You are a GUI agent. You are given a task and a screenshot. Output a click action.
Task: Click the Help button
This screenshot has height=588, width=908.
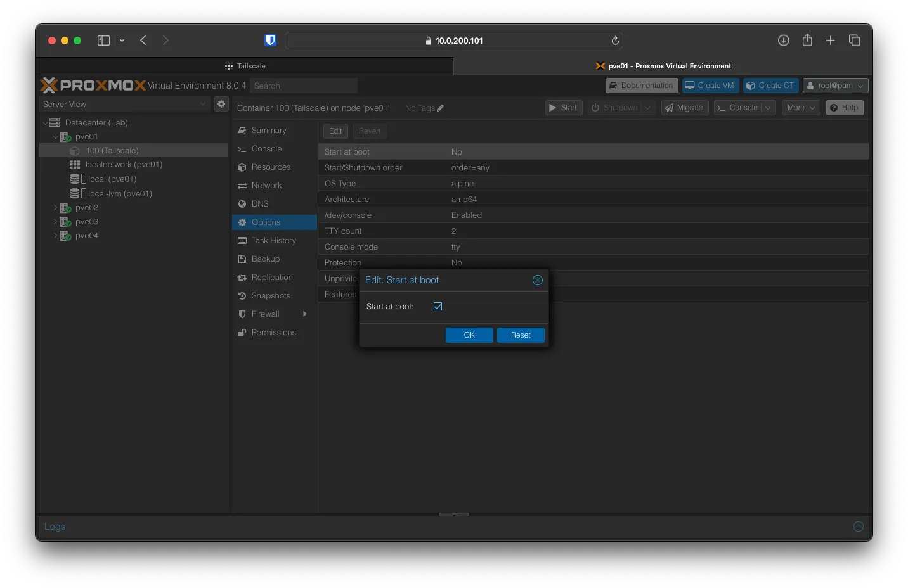tap(845, 108)
